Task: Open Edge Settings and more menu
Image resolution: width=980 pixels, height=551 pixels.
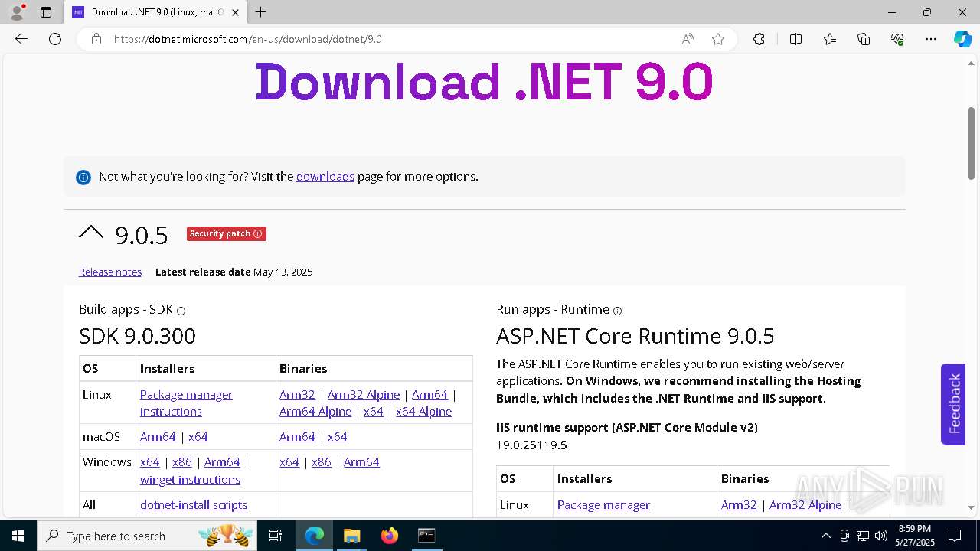Action: 931,39
